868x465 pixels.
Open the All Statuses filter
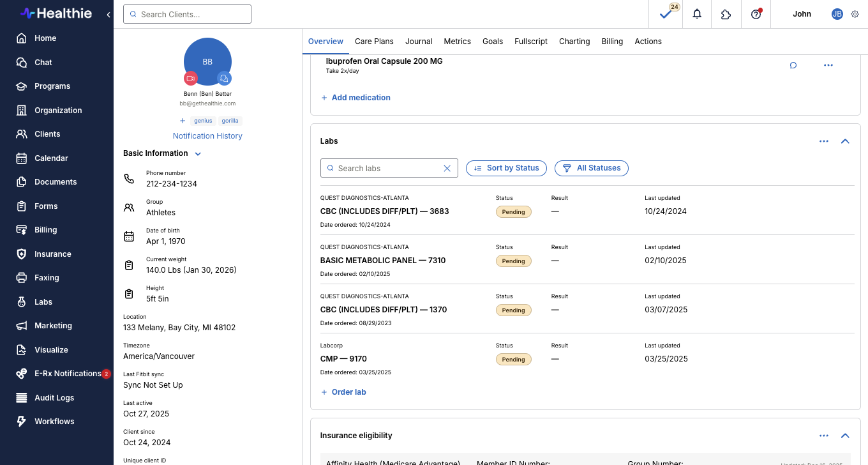591,168
